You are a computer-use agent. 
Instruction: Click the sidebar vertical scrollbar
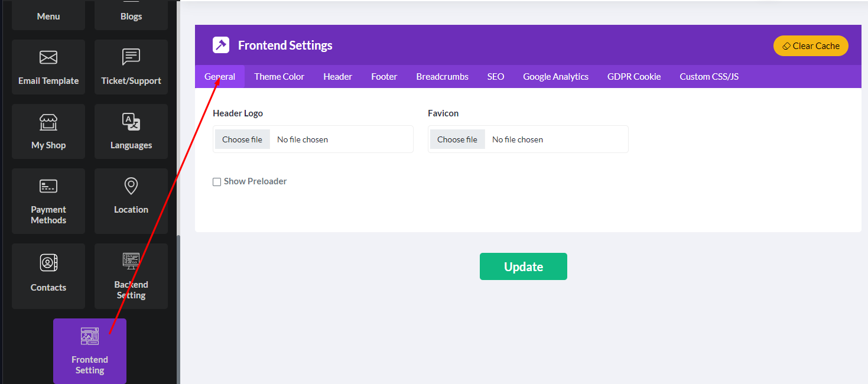click(x=178, y=308)
